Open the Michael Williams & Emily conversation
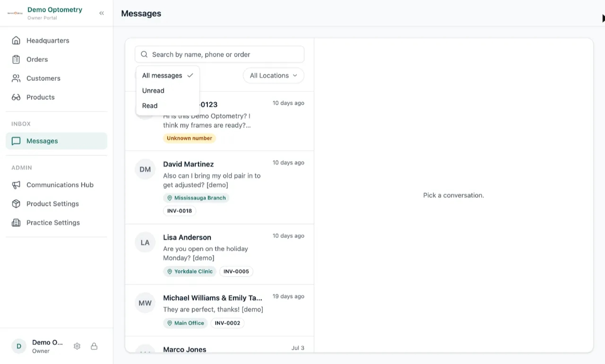The width and height of the screenshot is (605, 364). (x=219, y=310)
